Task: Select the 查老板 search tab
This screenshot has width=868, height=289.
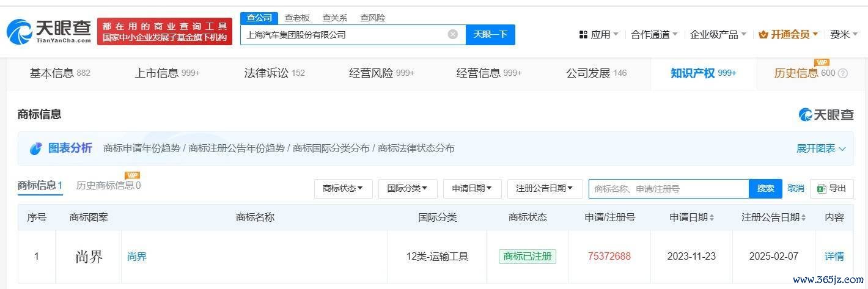Action: tap(297, 18)
